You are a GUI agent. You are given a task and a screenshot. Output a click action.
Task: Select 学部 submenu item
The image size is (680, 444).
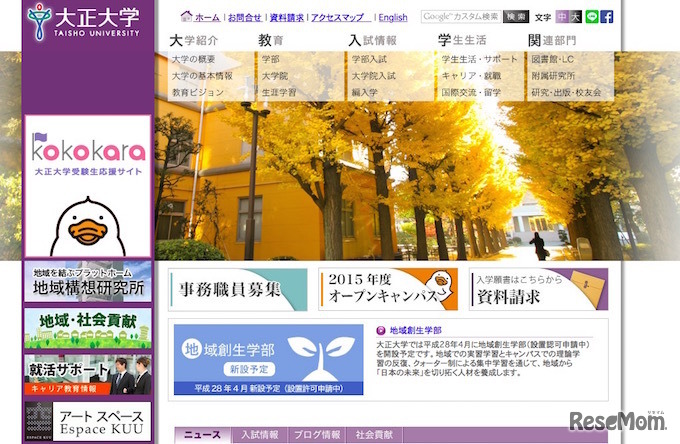pyautogui.click(x=271, y=59)
